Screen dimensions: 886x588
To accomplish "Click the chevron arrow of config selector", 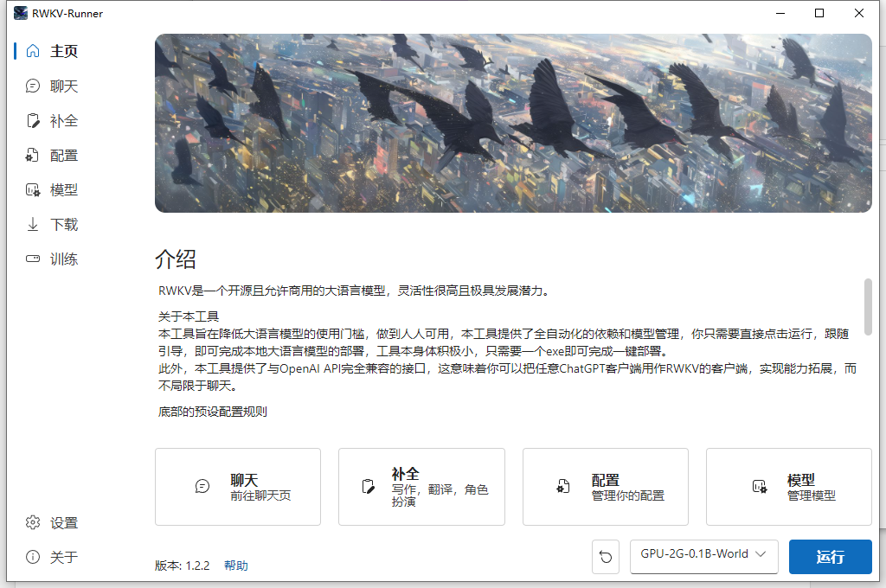I will (761, 554).
